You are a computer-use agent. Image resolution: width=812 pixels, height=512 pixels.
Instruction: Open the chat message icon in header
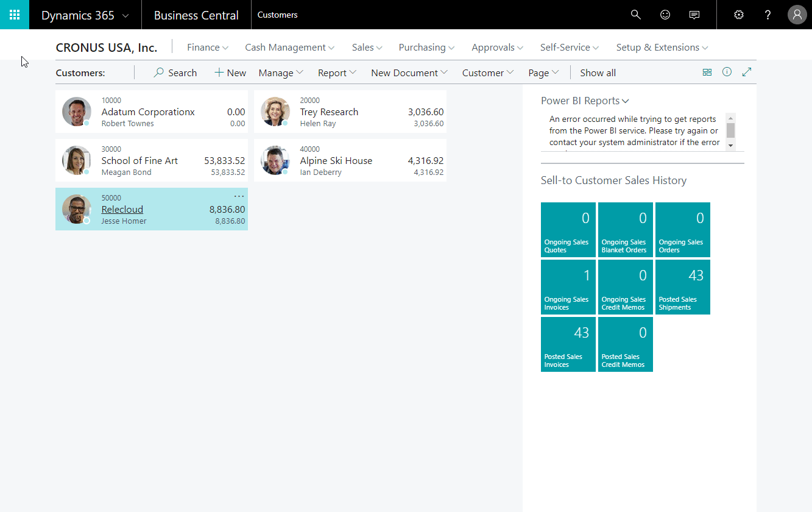[694, 15]
